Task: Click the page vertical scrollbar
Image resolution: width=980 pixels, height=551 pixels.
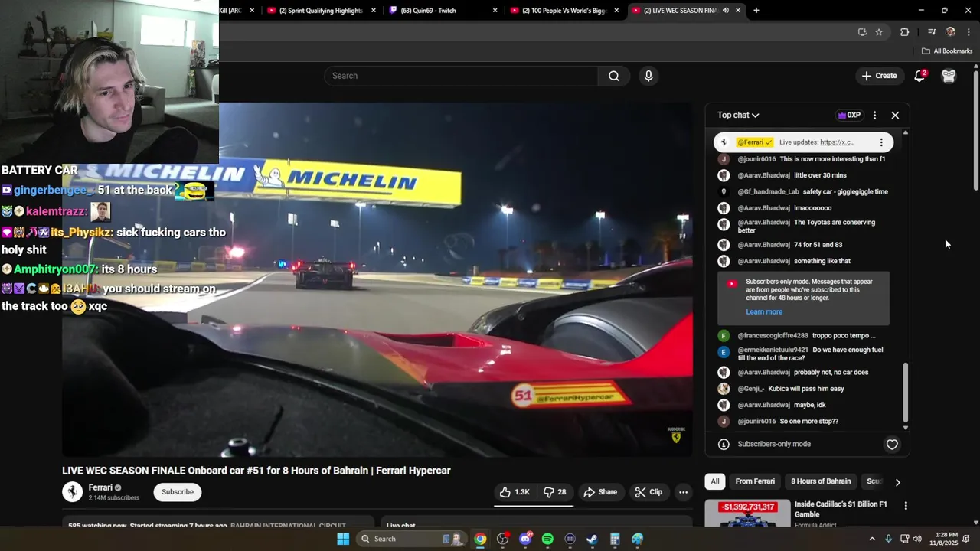Action: click(976, 130)
